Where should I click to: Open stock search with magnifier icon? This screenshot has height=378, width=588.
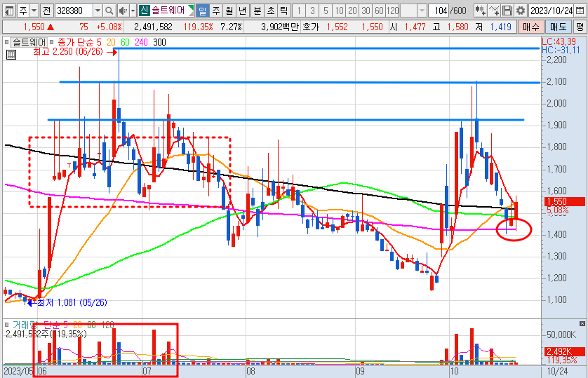point(109,11)
